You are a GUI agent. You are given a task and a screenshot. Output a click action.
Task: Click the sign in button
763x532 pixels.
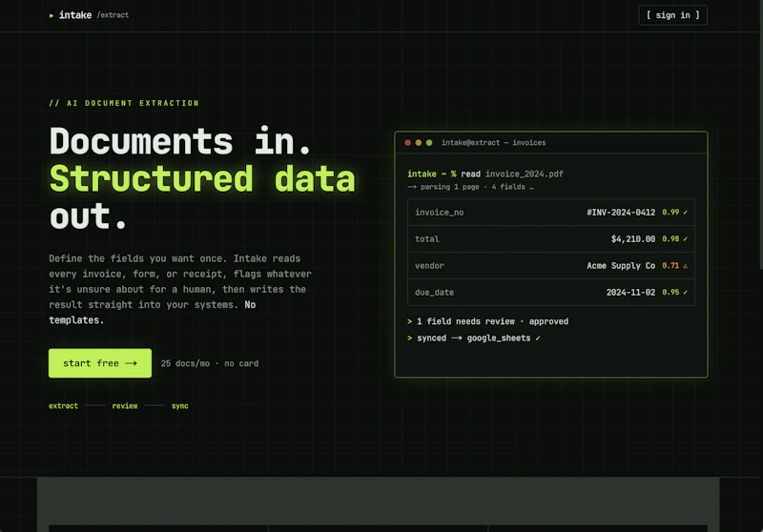[x=672, y=15]
